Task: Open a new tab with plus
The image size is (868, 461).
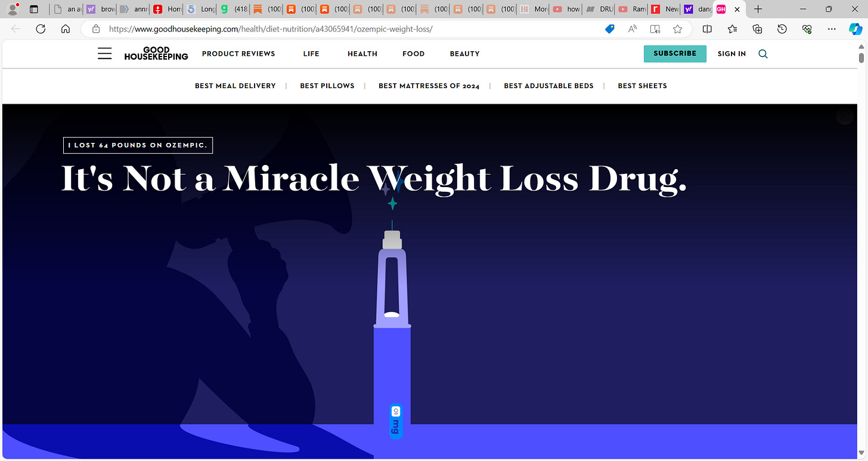Action: 758,9
